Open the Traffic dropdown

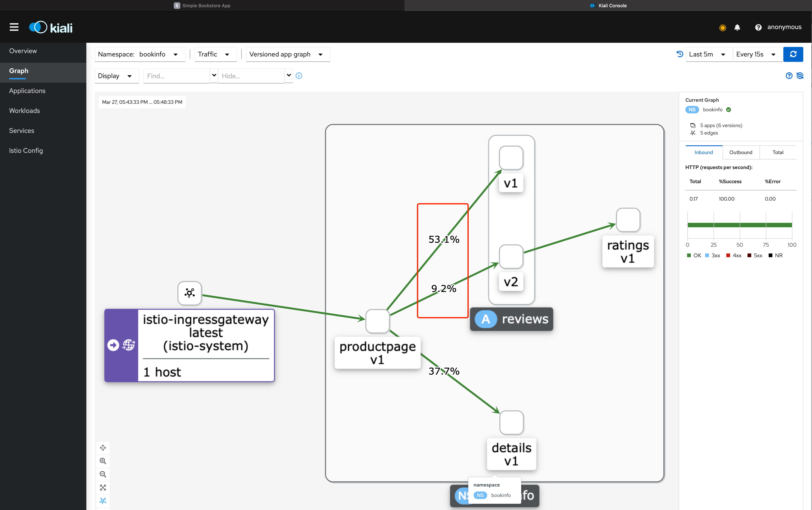click(216, 54)
